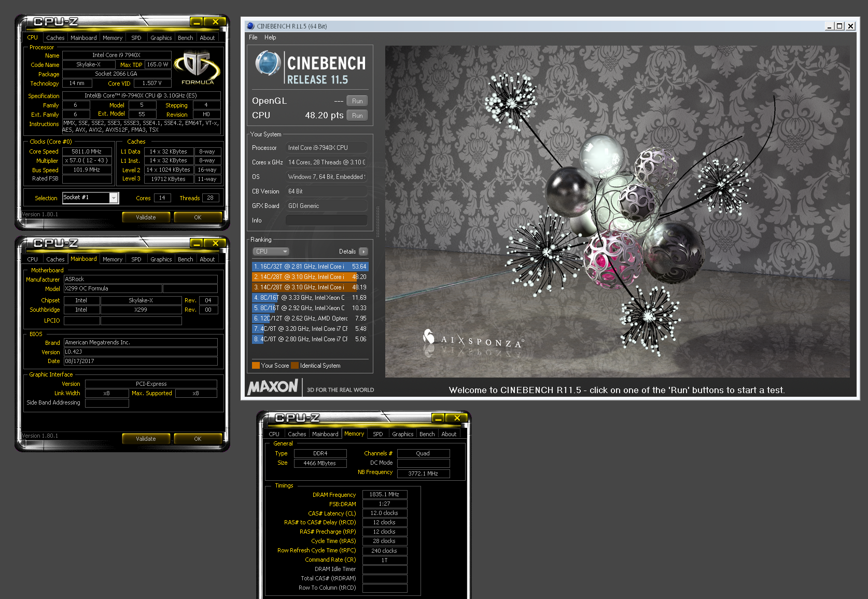Click OK in the Mainboard CPU-Z window

coord(198,439)
